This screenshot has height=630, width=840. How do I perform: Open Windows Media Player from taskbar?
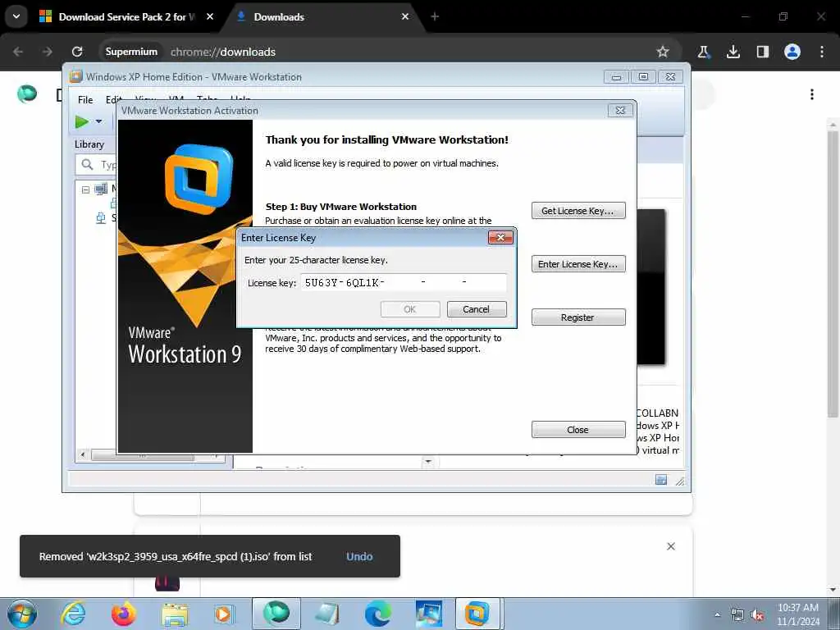(223, 614)
